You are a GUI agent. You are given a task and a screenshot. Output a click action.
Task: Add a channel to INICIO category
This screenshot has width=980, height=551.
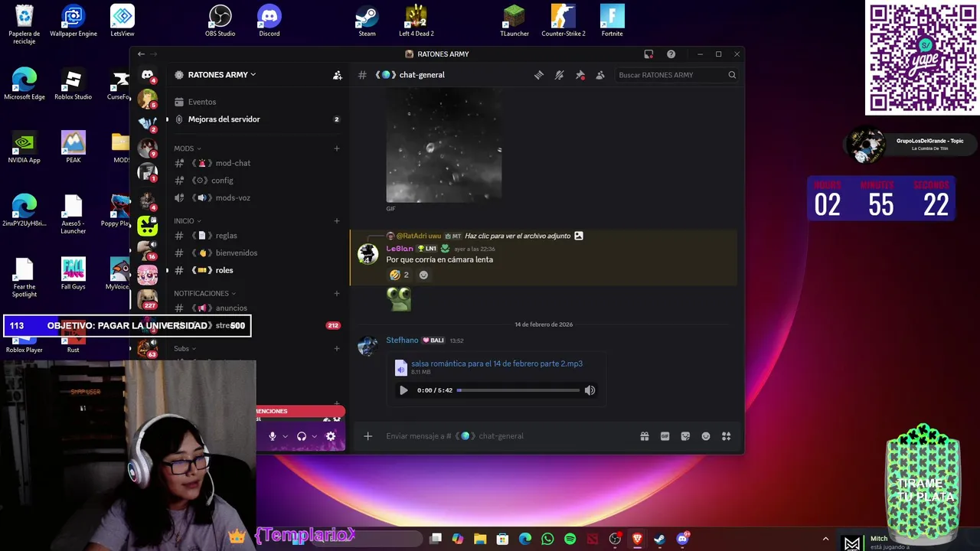pyautogui.click(x=337, y=221)
